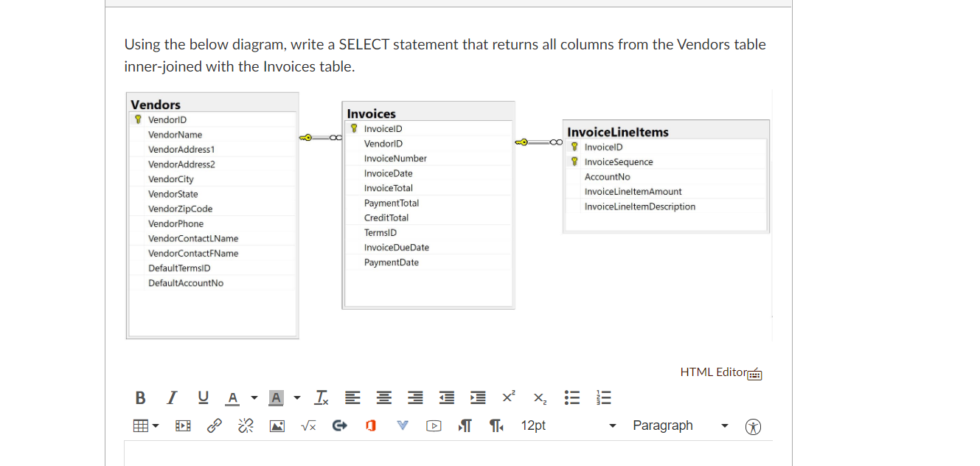Image resolution: width=980 pixels, height=466 pixels.
Task: Open the accessibility checker icon
Action: (x=753, y=426)
